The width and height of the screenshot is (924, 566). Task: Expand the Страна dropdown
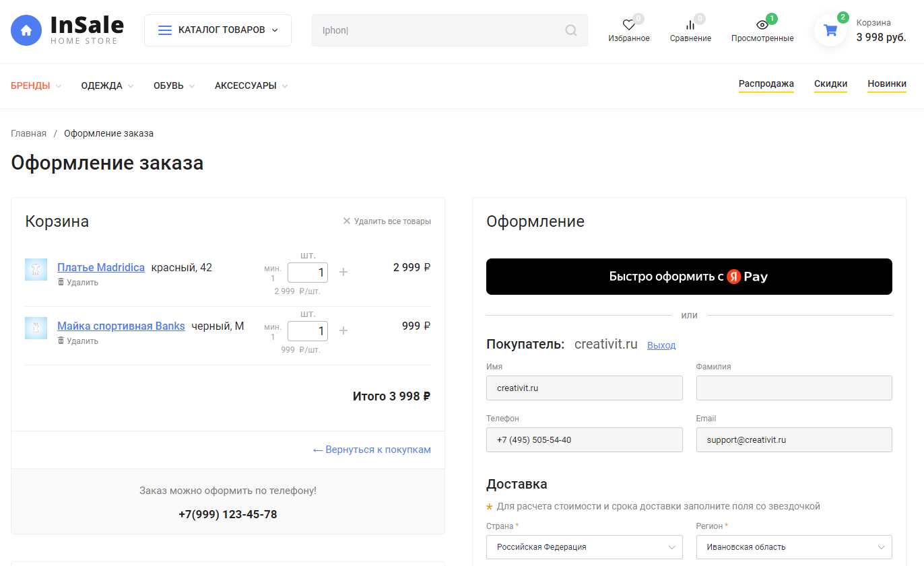point(584,547)
